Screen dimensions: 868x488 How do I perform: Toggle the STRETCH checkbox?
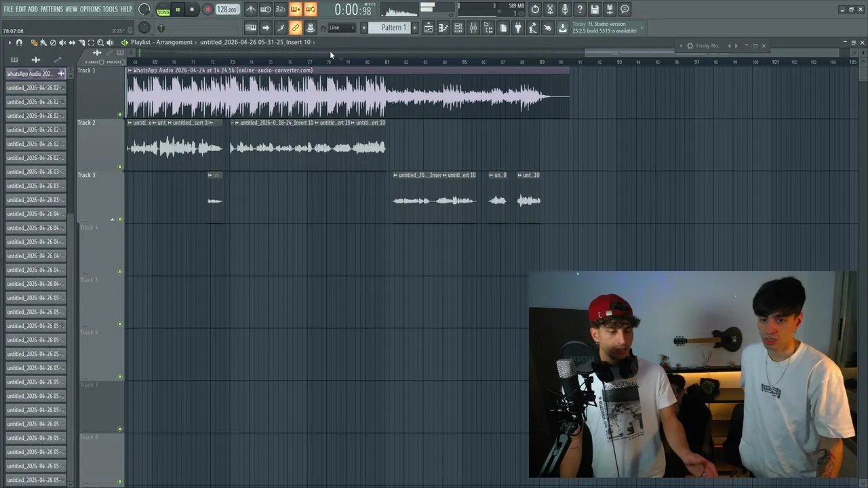point(123,62)
